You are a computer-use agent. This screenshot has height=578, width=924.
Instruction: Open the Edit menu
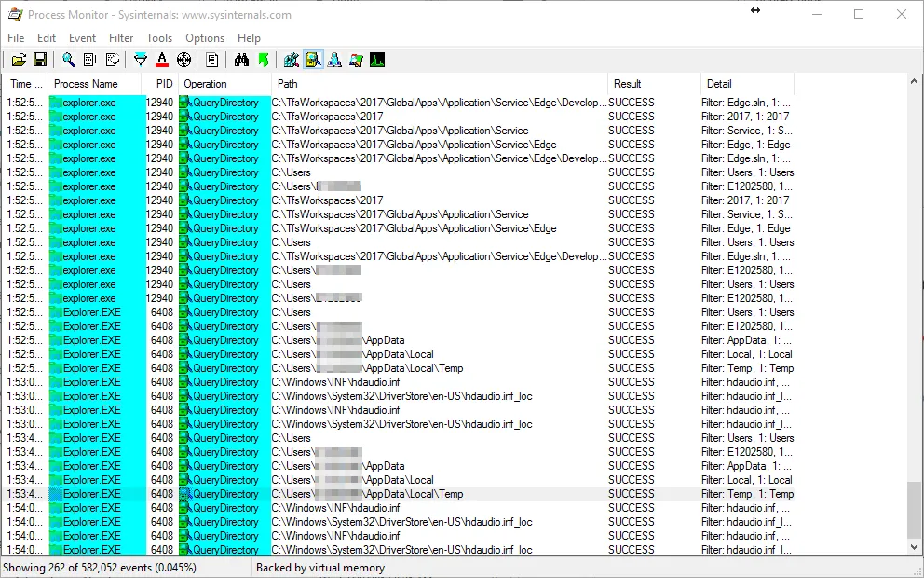tap(47, 37)
